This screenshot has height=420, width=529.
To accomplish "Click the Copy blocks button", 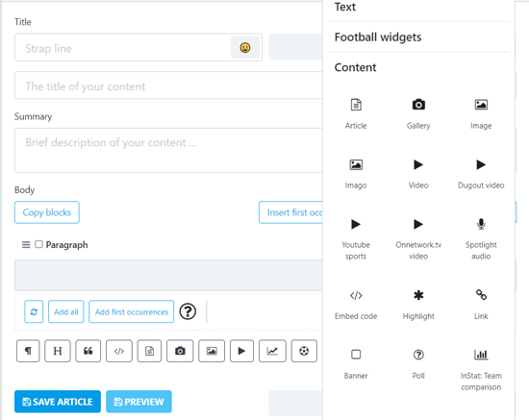I will (x=47, y=212).
